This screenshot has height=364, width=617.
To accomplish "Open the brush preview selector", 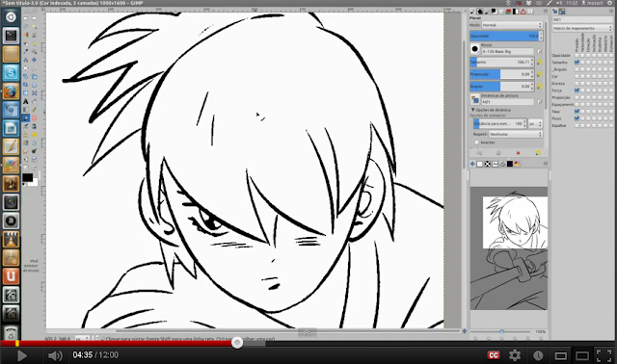I will 475,49.
